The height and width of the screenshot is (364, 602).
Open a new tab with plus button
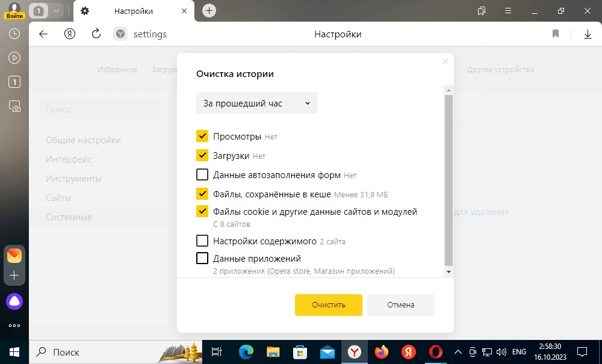coord(209,11)
